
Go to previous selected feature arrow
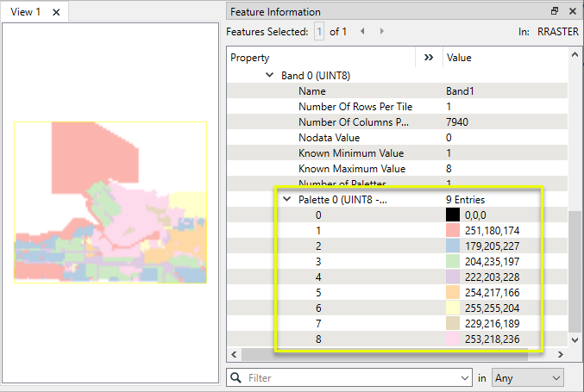pos(362,32)
